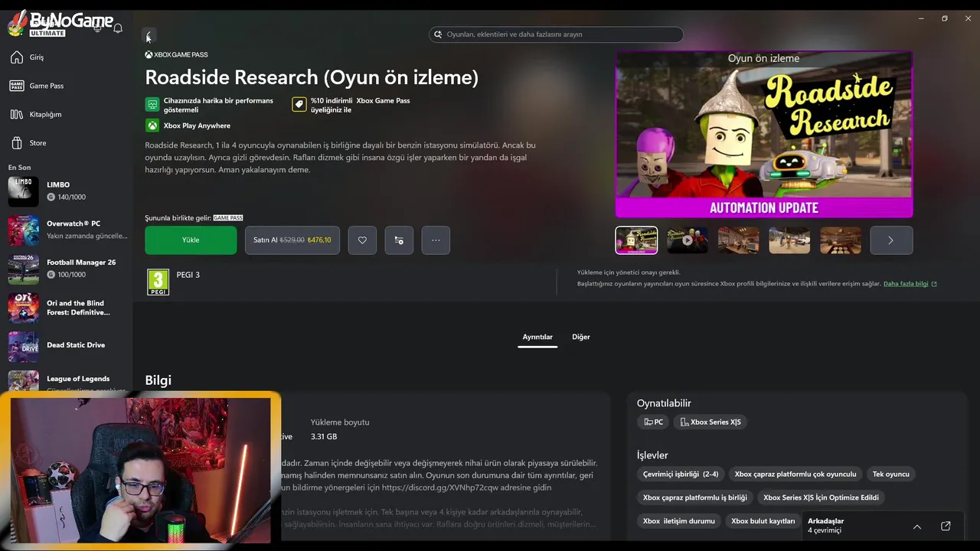Go back with the back arrow button
This screenshot has width=980, height=551.
149,36
